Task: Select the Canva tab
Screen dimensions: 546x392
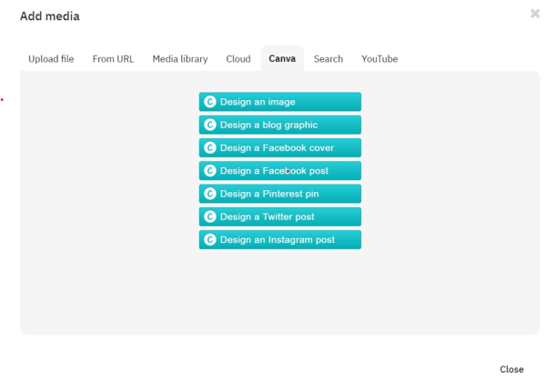Action: click(282, 58)
